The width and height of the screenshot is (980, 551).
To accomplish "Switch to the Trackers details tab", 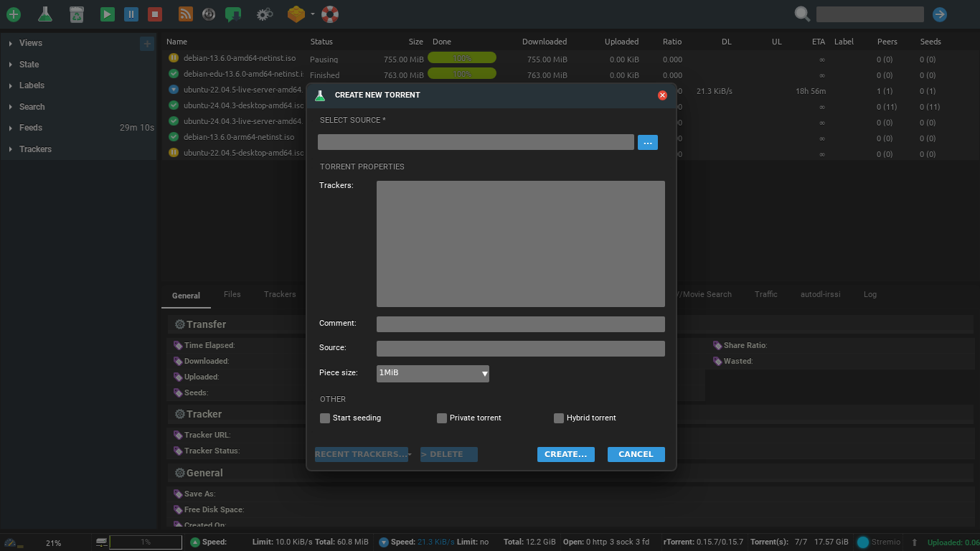I will [x=280, y=294].
